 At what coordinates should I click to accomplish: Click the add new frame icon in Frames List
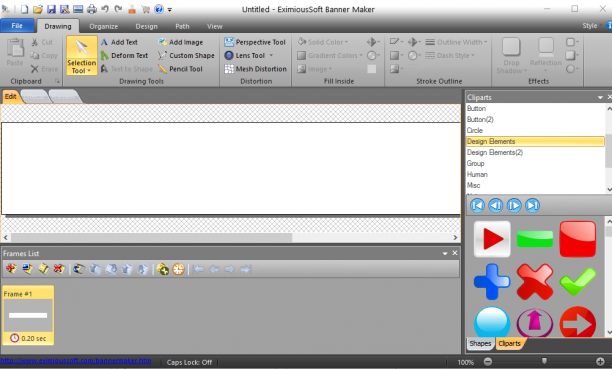[x=11, y=269]
